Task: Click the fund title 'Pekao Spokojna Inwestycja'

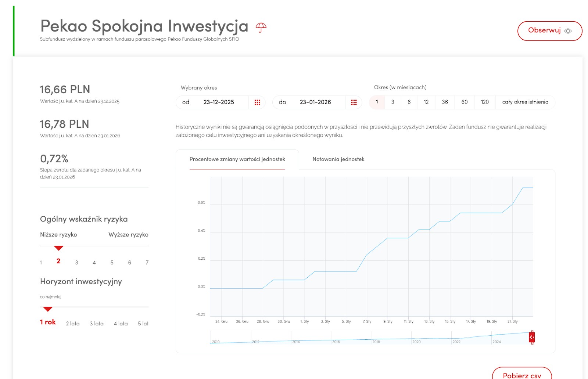Action: (x=144, y=26)
